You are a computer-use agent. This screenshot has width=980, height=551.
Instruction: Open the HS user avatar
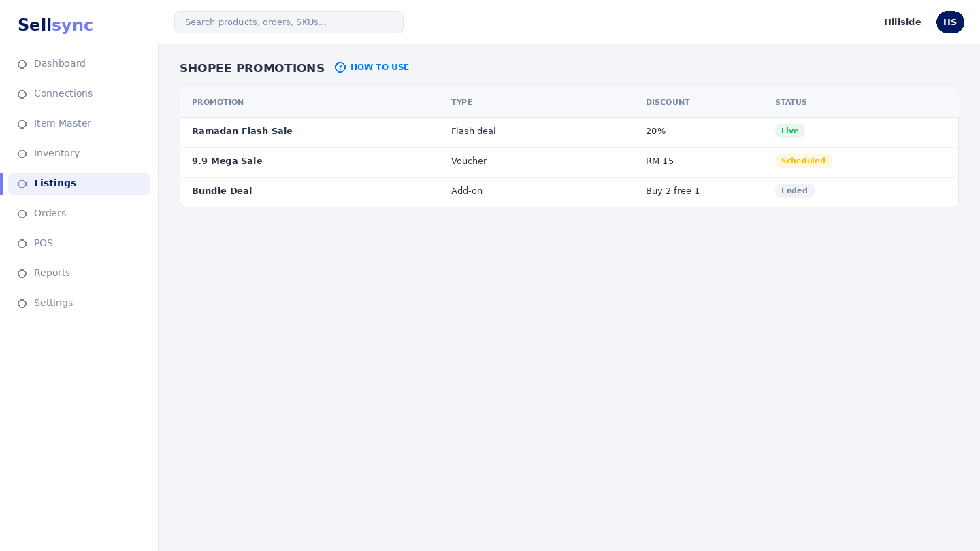click(950, 22)
